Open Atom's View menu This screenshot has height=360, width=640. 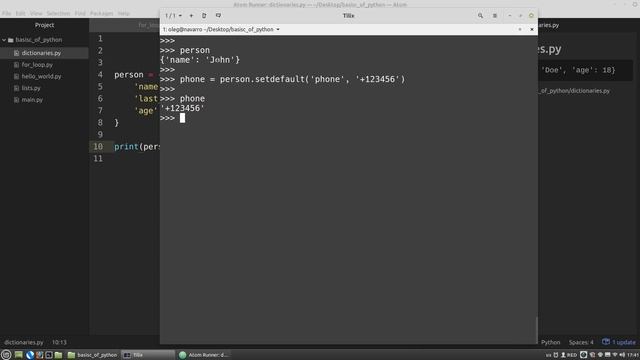[36, 13]
